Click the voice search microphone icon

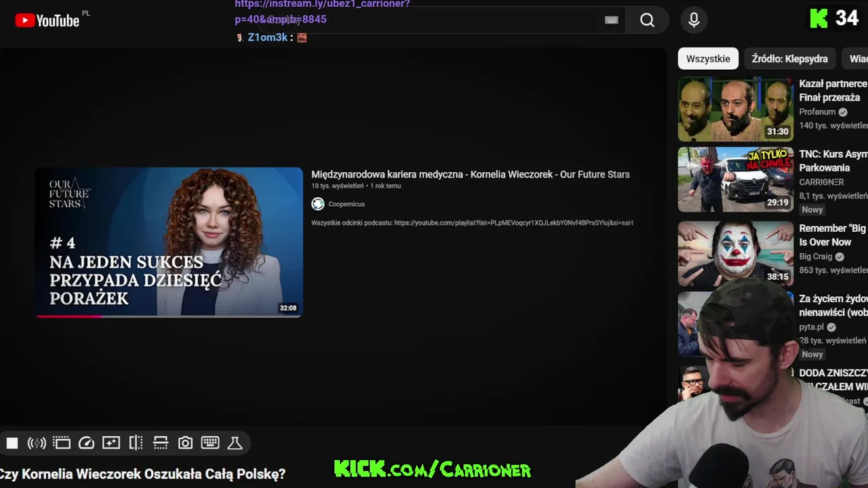(x=694, y=20)
